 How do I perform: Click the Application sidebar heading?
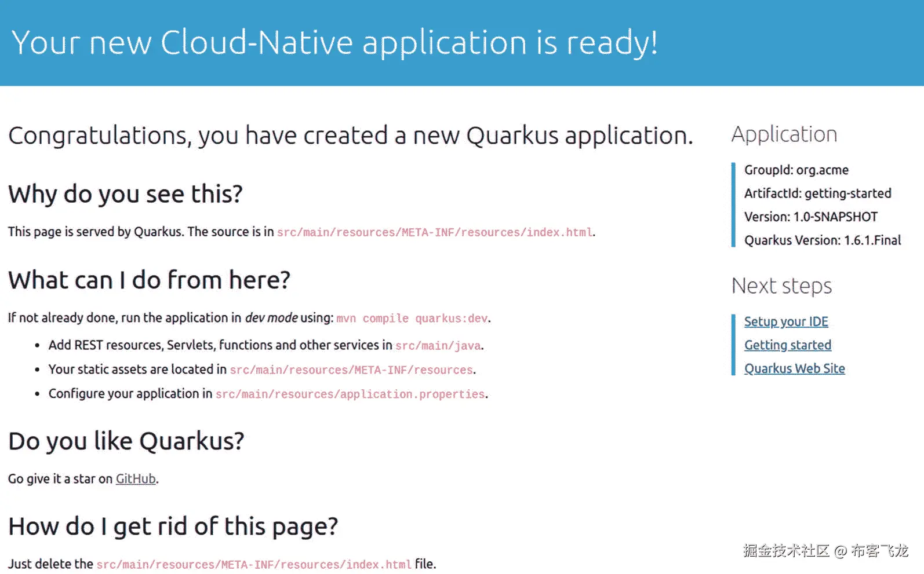point(784,135)
